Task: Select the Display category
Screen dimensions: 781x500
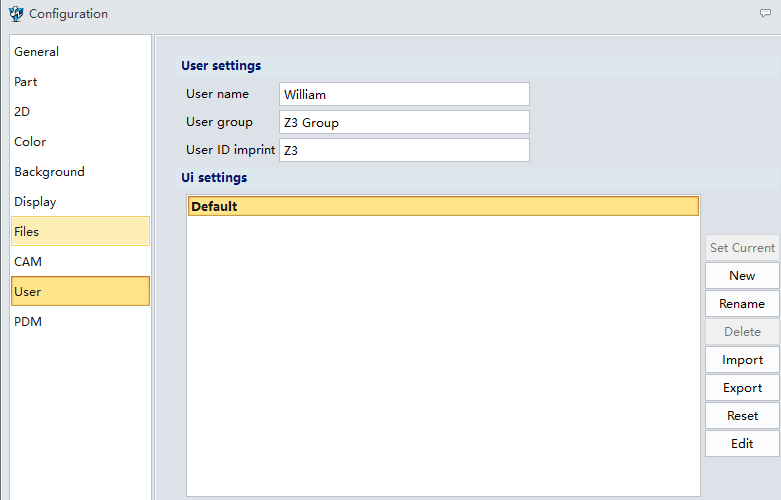Action: (80, 201)
